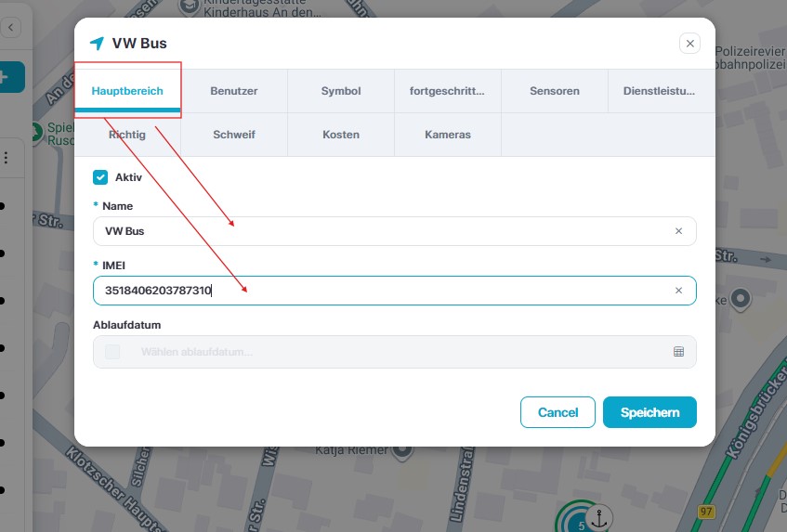Viewport: 787px width, 532px height.
Task: Open the three-dot menu in sidebar
Action: pos(6,158)
